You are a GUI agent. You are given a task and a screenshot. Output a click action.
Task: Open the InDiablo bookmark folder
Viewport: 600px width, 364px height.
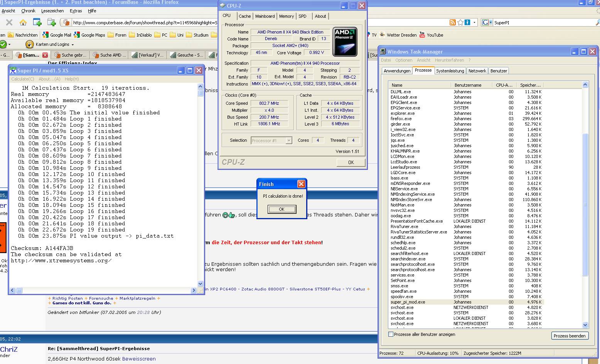(141, 35)
